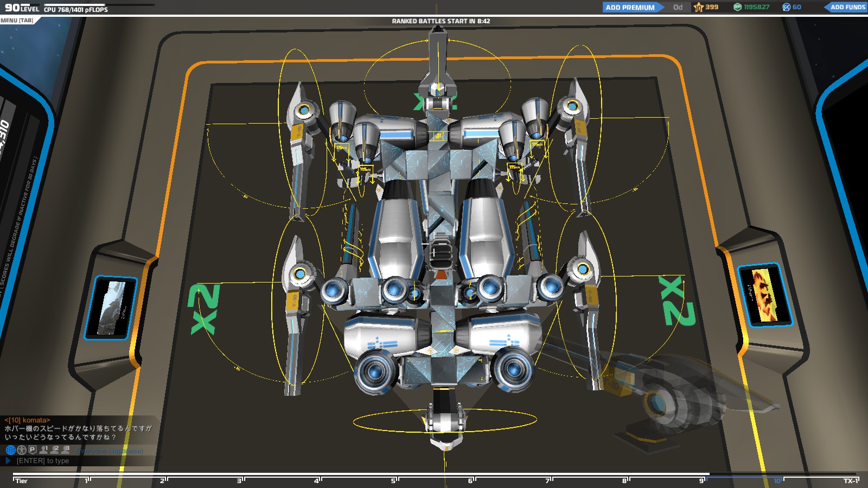Select the right garage bay robot thumbnail
Image resolution: width=868 pixels, height=488 pixels.
[765, 296]
